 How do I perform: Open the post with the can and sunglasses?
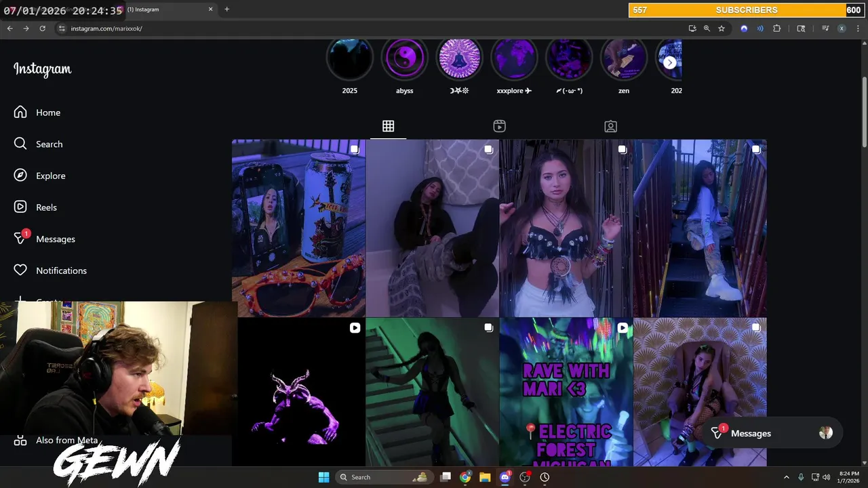[298, 228]
